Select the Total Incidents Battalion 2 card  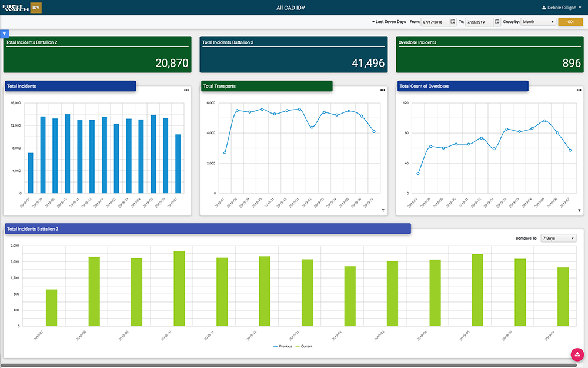(98, 54)
